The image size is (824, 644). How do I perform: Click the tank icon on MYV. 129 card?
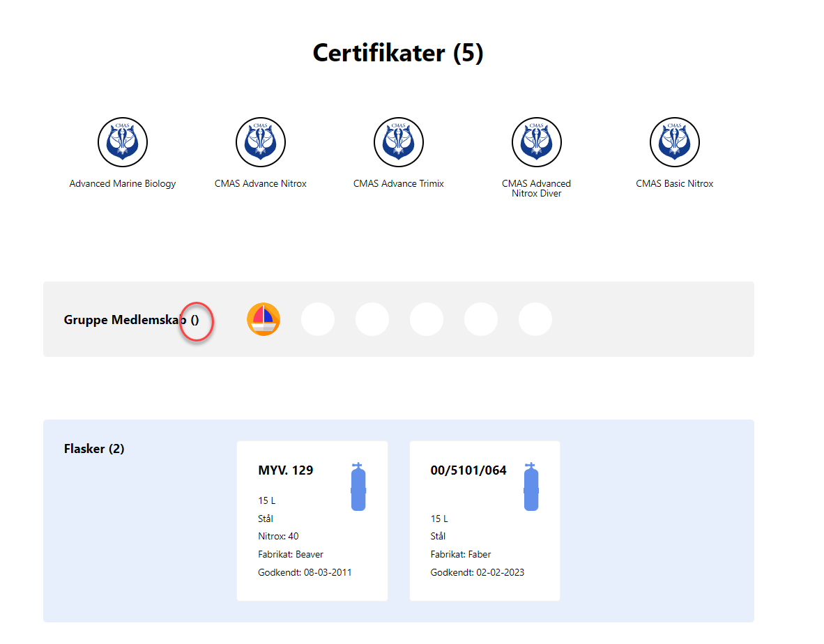tap(358, 486)
